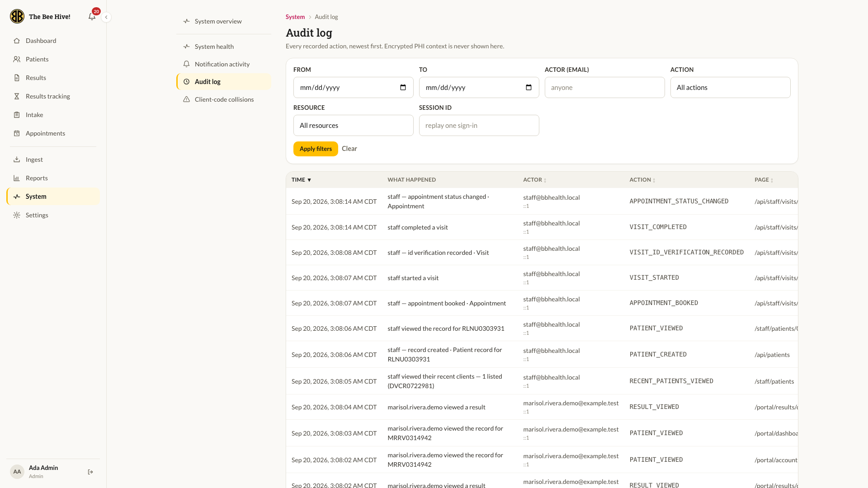Click the APPOINTMENT_BOOKED action cell
868x488 pixels.
pyautogui.click(x=664, y=303)
